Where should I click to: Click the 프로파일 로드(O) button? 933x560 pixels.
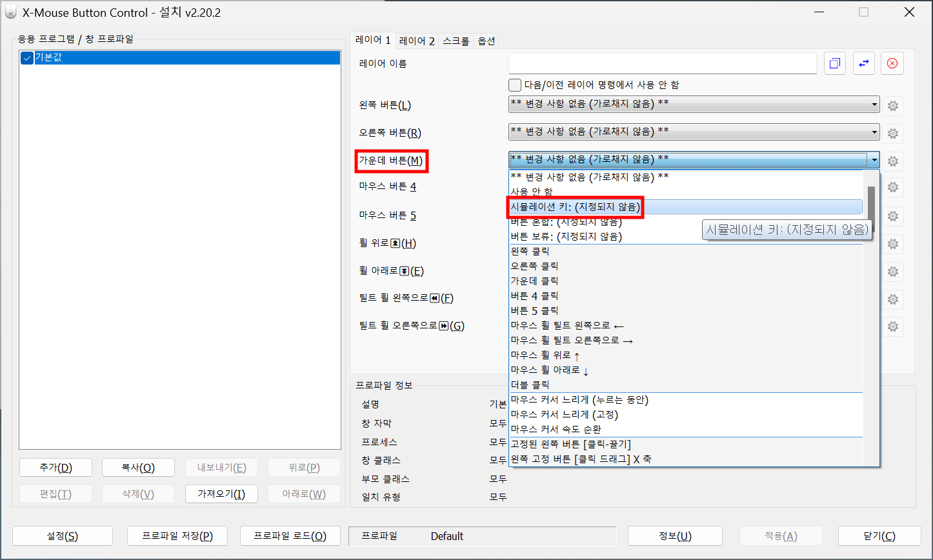tap(290, 536)
